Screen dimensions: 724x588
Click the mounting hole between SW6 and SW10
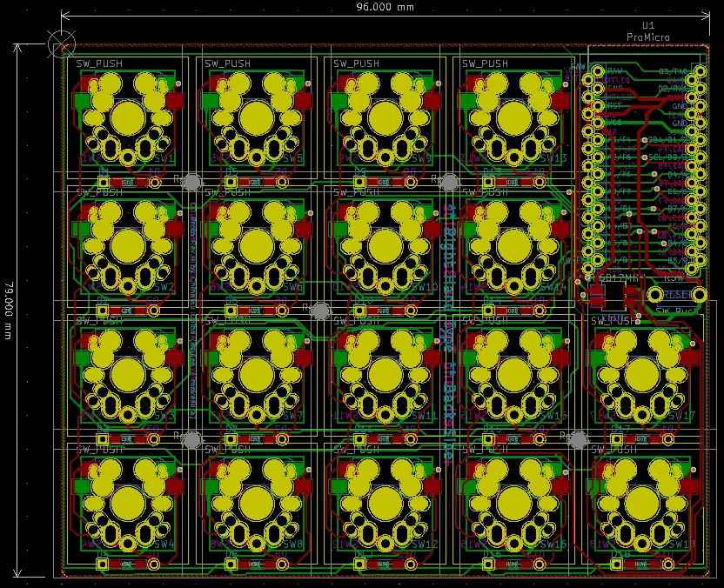click(x=321, y=311)
